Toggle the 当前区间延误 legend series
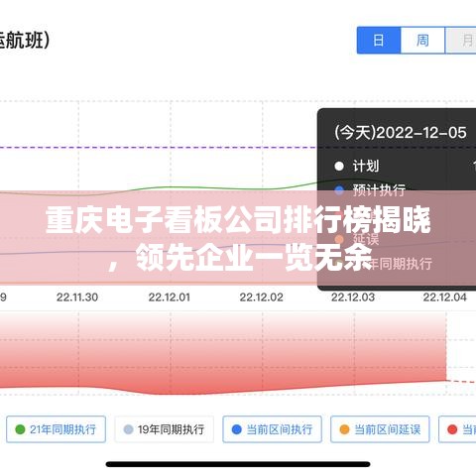 [x=380, y=429]
